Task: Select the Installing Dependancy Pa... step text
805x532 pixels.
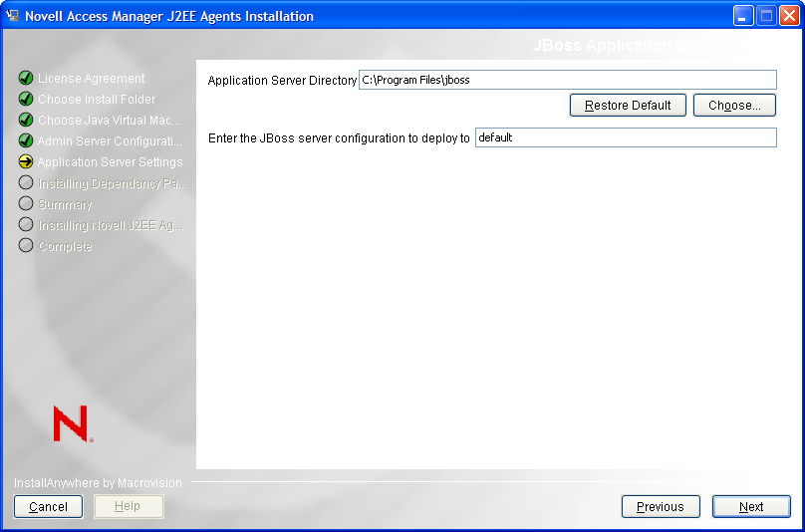Action: pyautogui.click(x=113, y=183)
